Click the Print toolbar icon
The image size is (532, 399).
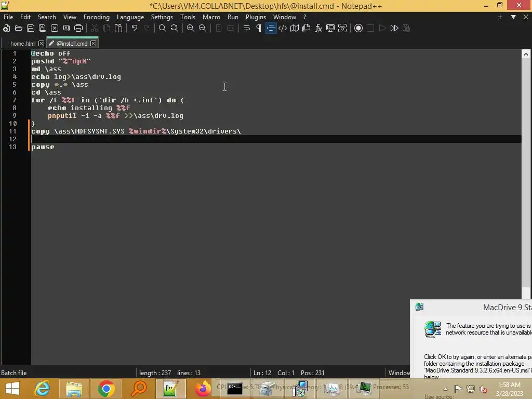(x=78, y=28)
